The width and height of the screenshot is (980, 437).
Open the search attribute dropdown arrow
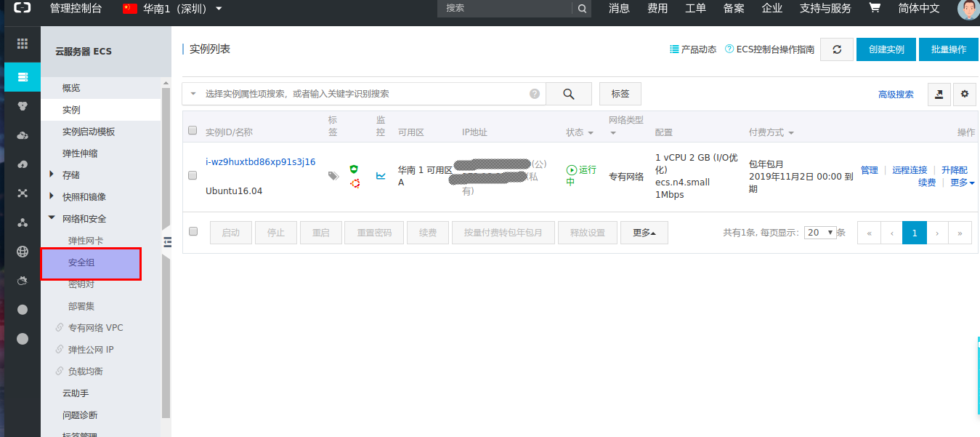click(194, 94)
